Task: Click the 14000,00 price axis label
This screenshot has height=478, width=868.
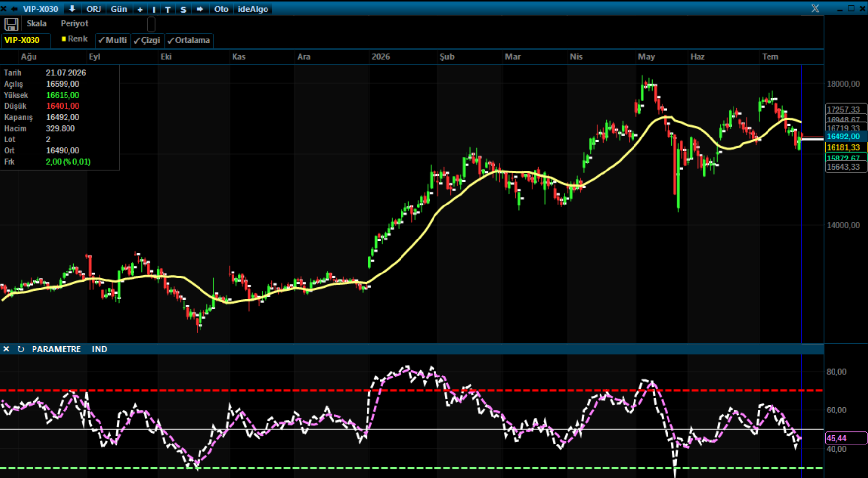Action: [843, 225]
